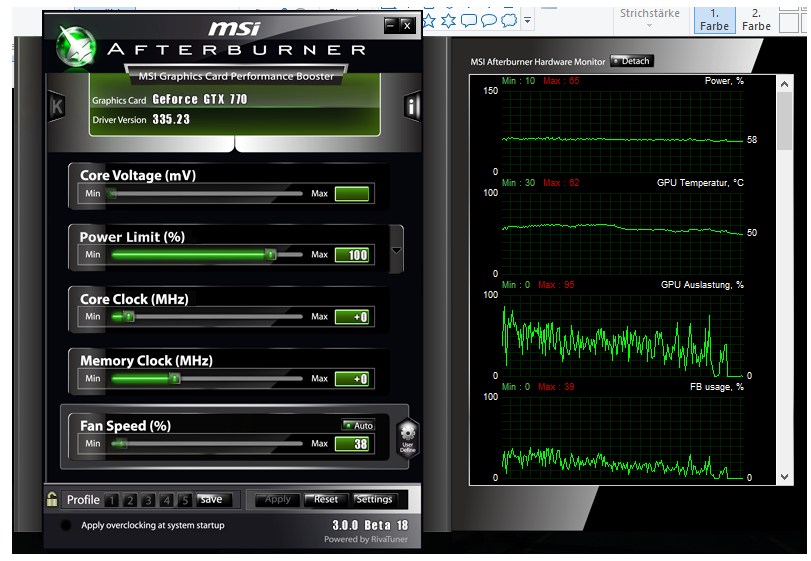The image size is (811, 561).
Task: Select profile slot 2
Action: [x=130, y=500]
